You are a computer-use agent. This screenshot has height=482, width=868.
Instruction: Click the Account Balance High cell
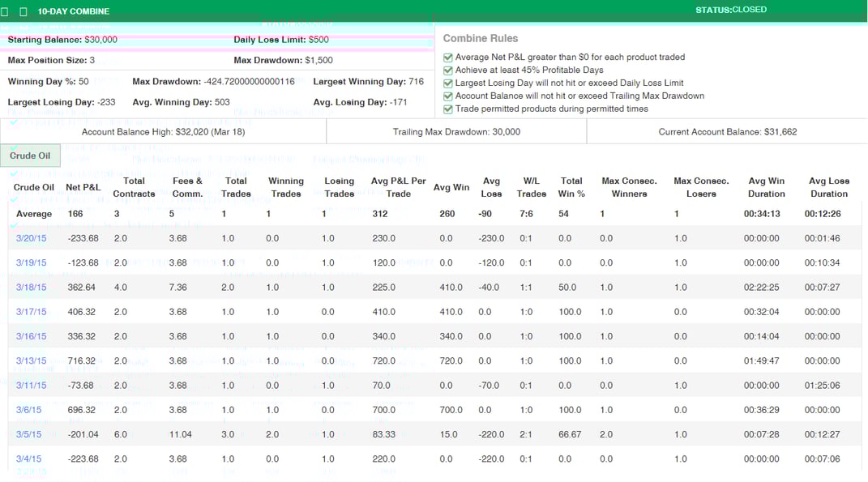click(x=163, y=132)
